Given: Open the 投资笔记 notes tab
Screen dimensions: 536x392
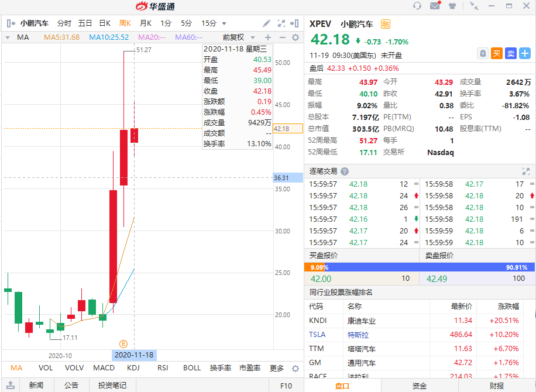Looking at the screenshot, I should pyautogui.click(x=112, y=385).
